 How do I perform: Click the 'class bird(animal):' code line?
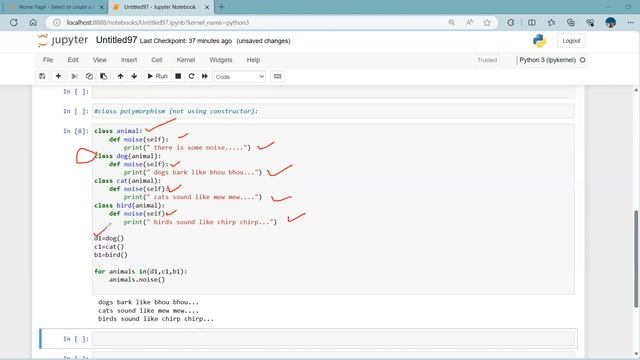click(x=130, y=205)
